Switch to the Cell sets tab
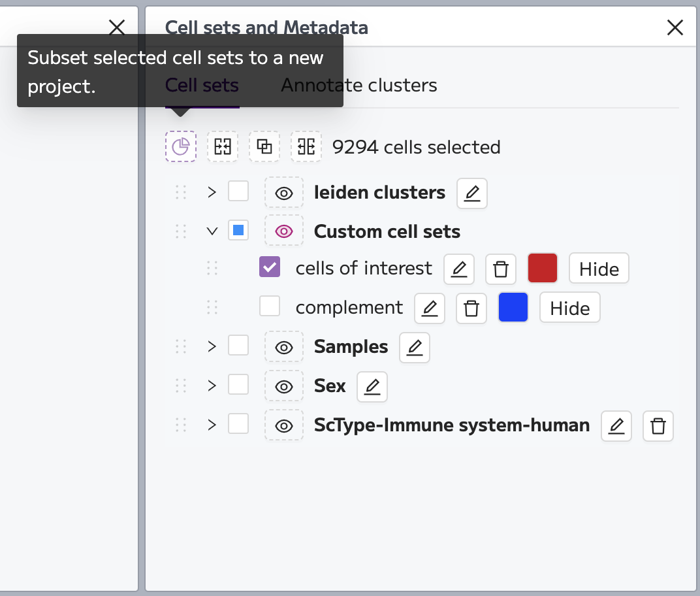 pos(202,85)
